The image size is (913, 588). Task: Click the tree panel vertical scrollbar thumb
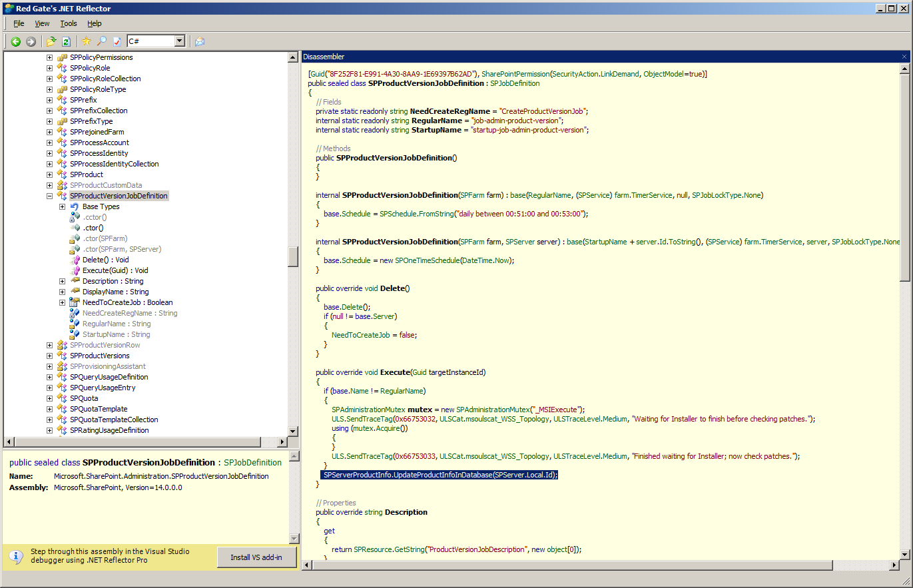tap(293, 256)
